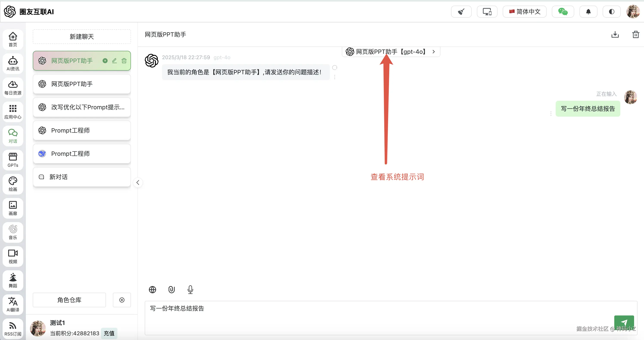Click the clear/broom icon in top bar
644x340 pixels.
tap(461, 12)
